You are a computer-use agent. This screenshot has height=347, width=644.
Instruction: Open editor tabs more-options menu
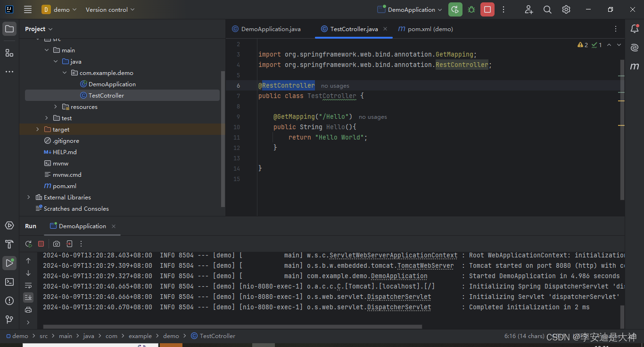(616, 29)
